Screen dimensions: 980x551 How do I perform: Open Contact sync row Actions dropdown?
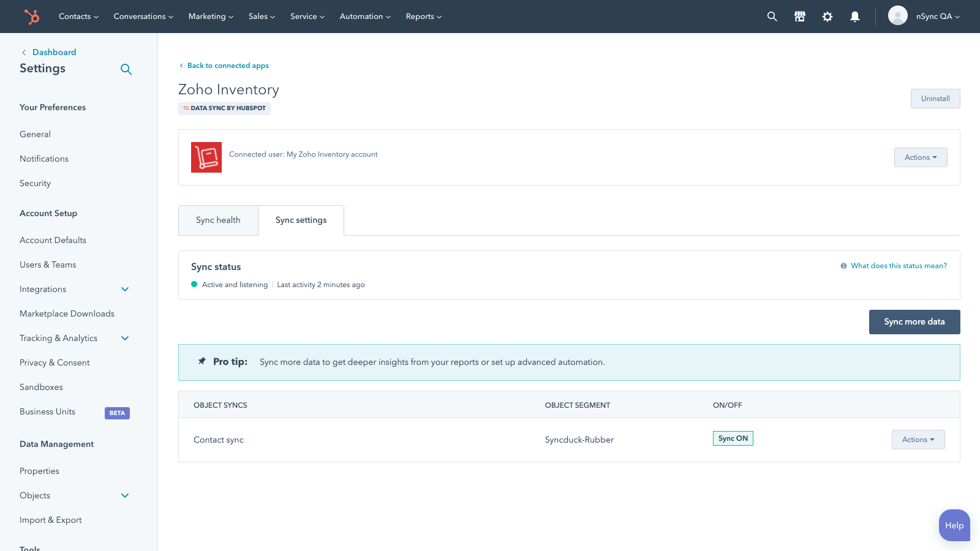click(918, 439)
